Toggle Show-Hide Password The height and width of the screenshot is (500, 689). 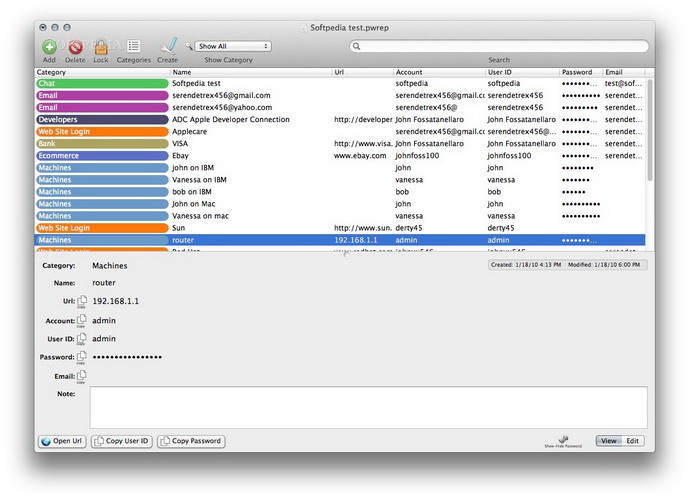(563, 440)
